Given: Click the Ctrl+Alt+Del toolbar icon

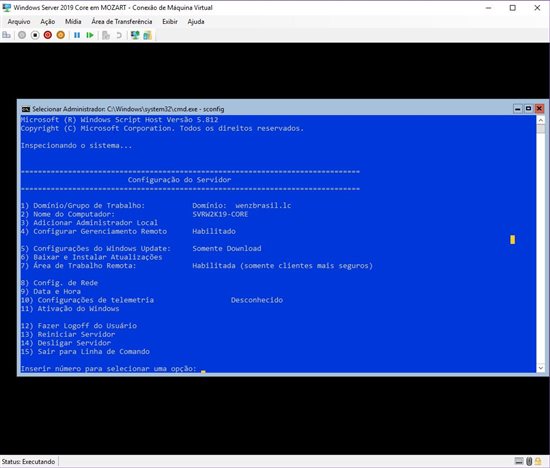Looking at the screenshot, I should pos(6,35).
